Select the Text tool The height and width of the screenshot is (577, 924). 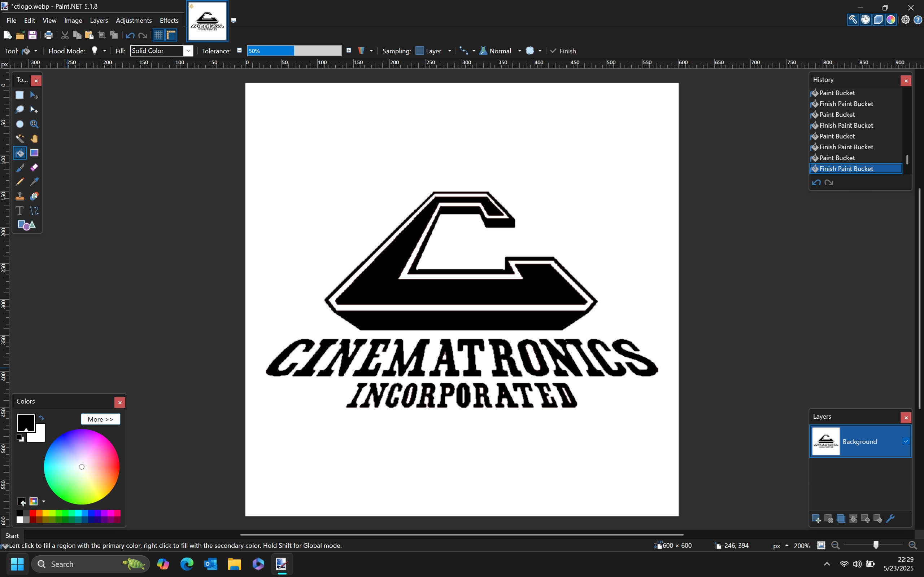[x=19, y=211]
